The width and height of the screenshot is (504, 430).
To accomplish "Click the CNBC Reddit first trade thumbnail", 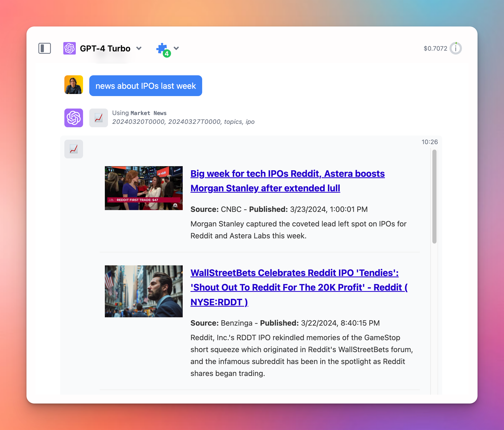I will pos(144,188).
